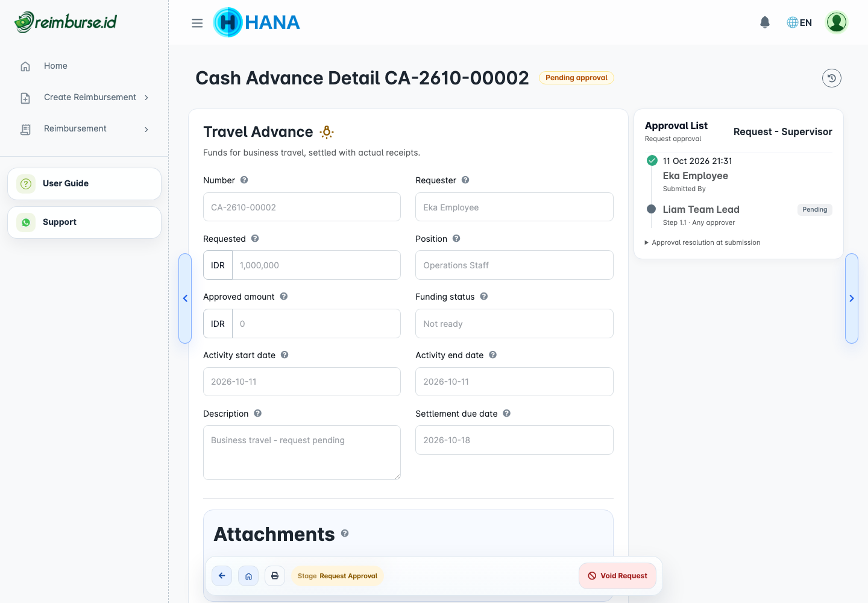This screenshot has width=868, height=603.
Task: Navigate to next record with right chevron
Action: 852,298
